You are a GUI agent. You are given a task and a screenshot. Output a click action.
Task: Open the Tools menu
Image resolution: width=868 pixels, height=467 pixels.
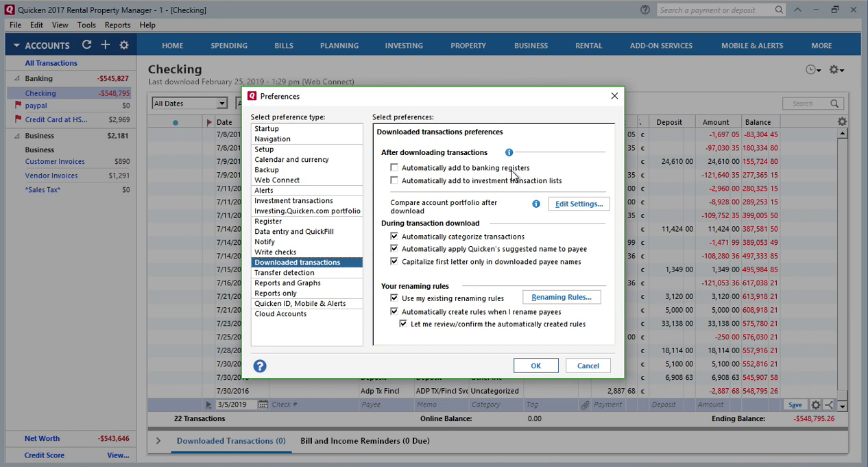[x=86, y=25]
